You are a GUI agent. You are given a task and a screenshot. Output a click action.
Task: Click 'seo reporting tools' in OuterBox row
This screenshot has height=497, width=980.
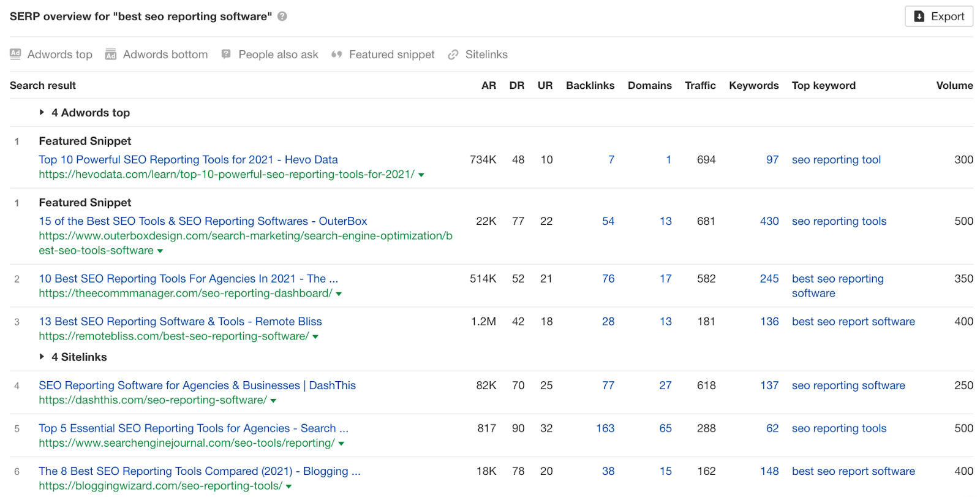(839, 222)
